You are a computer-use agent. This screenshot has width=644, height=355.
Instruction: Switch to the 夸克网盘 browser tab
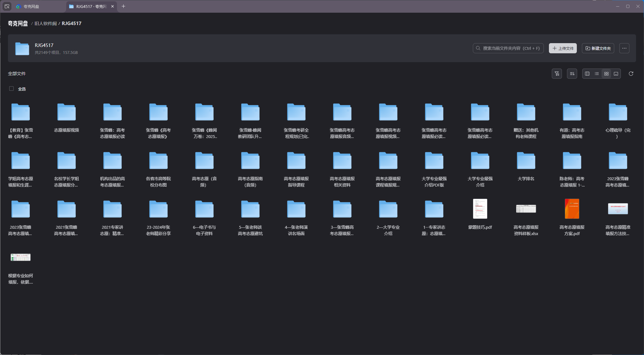pos(32,6)
